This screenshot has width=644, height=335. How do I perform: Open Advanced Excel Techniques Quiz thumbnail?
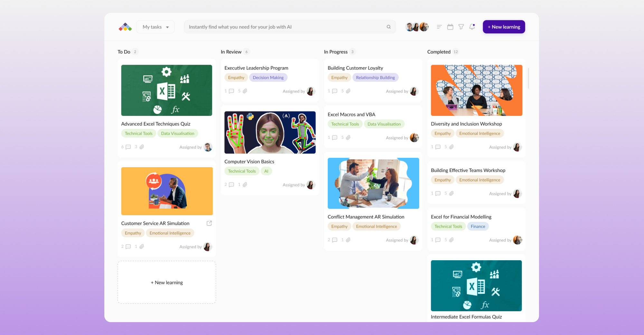pyautogui.click(x=167, y=90)
